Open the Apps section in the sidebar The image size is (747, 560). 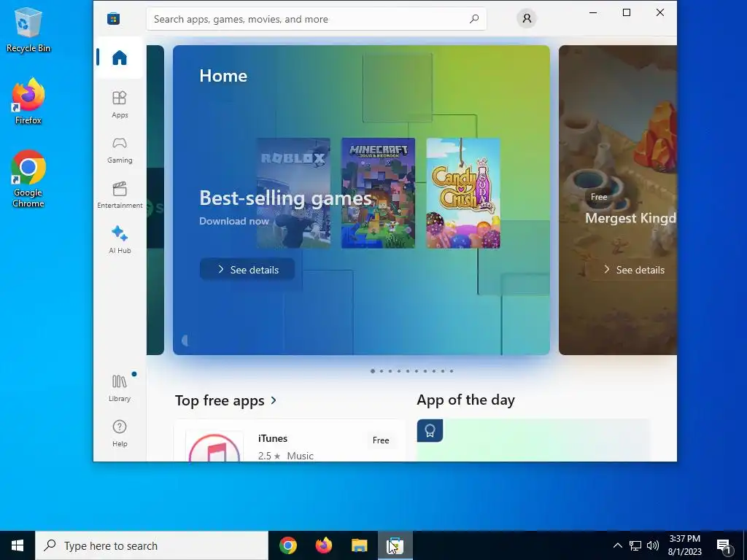(x=120, y=104)
